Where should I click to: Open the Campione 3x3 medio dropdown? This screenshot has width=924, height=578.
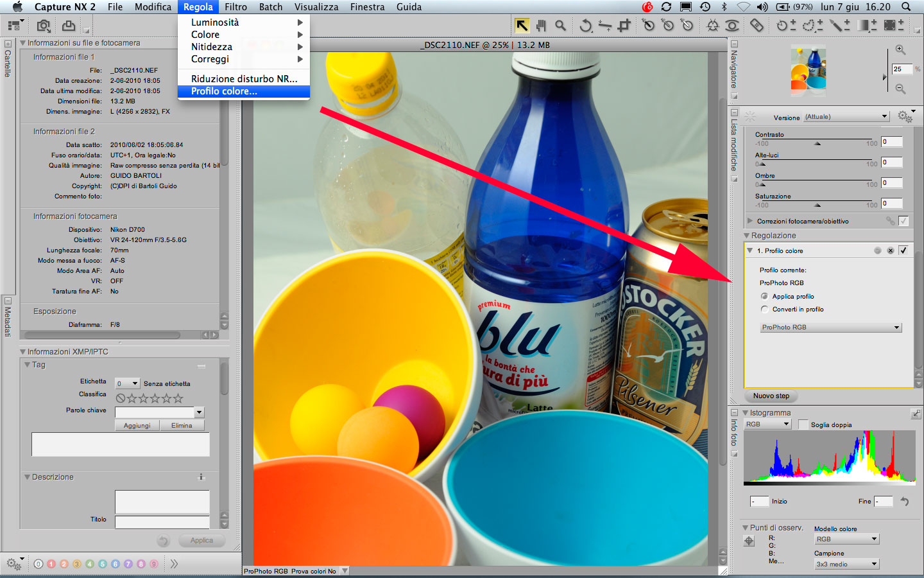tap(846, 564)
